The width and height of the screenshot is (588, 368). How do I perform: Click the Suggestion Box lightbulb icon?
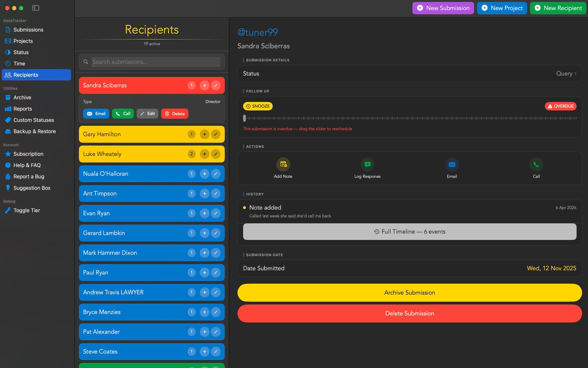[x=8, y=188]
